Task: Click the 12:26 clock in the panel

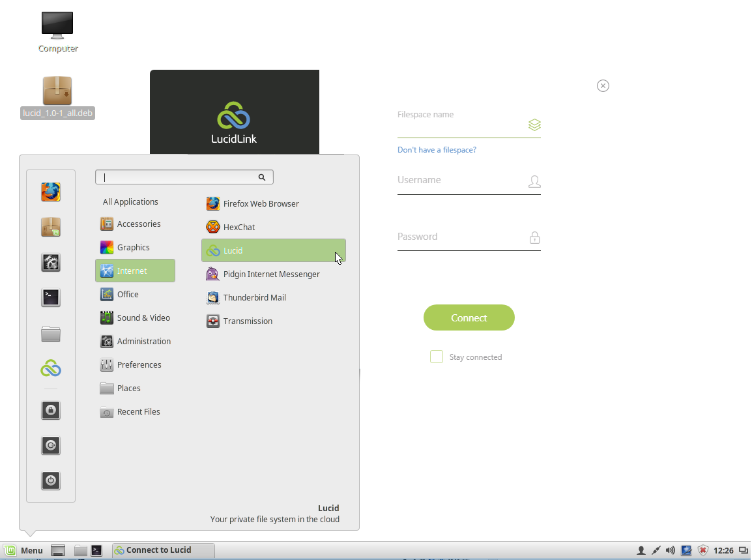Action: (x=723, y=550)
